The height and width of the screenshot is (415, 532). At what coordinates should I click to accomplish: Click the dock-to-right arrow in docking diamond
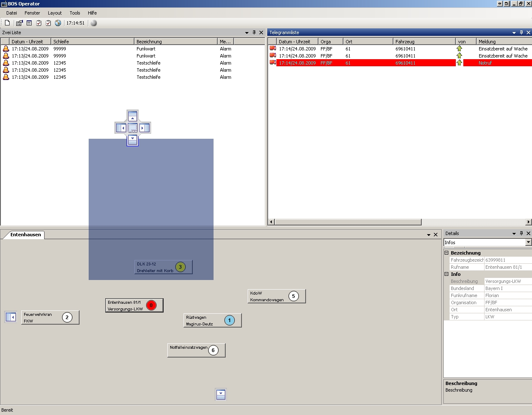click(144, 128)
